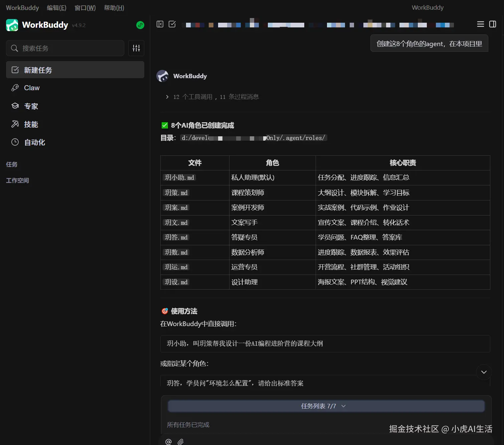Select 专家 in the sidebar
This screenshot has height=445, width=504.
tap(75, 106)
